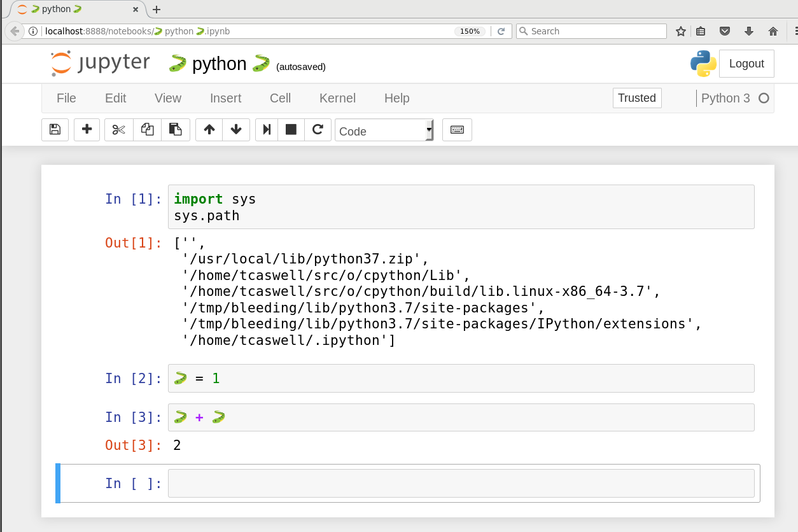Viewport: 798px width, 532px height.
Task: Open the Edit menu
Action: (x=116, y=98)
